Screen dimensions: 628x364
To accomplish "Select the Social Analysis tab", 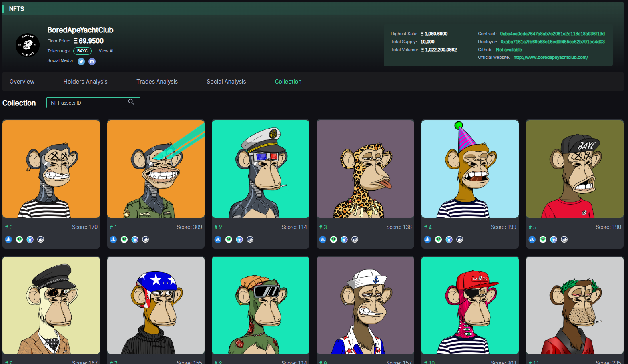I will pos(226,82).
